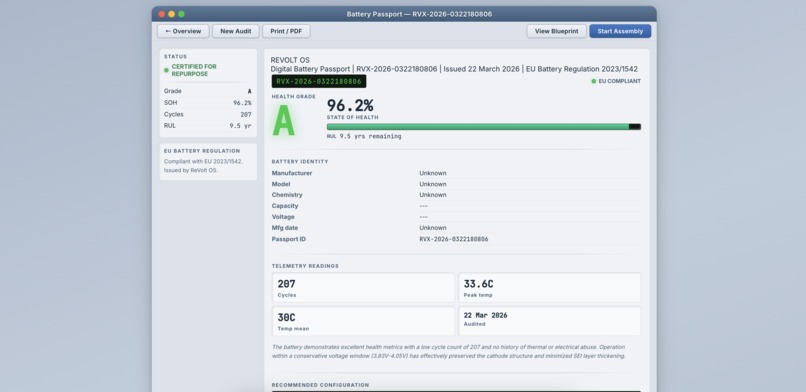Click the sidebar RUL value 9.5 yr
Viewport: 806px width, 392px height.
(240, 126)
